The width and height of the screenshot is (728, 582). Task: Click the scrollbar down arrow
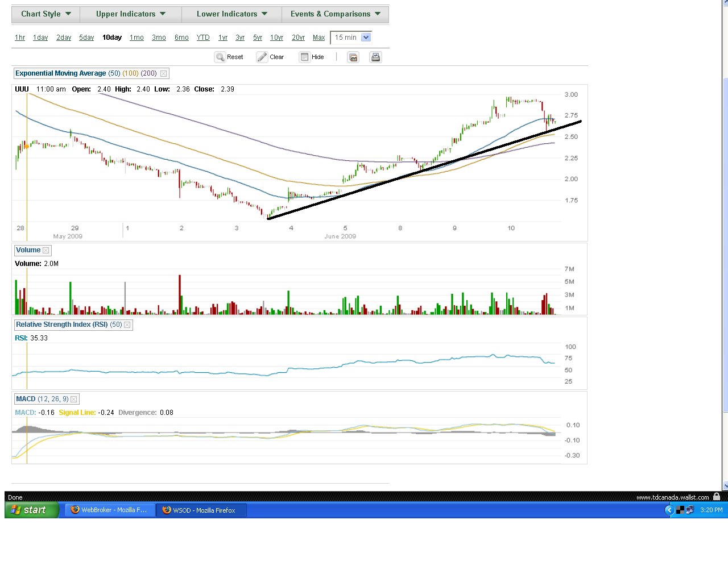(725, 486)
